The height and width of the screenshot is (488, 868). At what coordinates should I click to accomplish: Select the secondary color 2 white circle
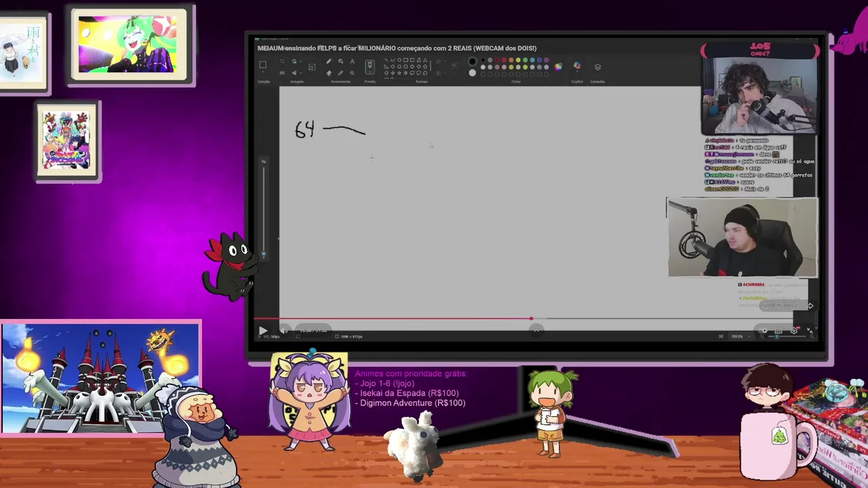[473, 73]
